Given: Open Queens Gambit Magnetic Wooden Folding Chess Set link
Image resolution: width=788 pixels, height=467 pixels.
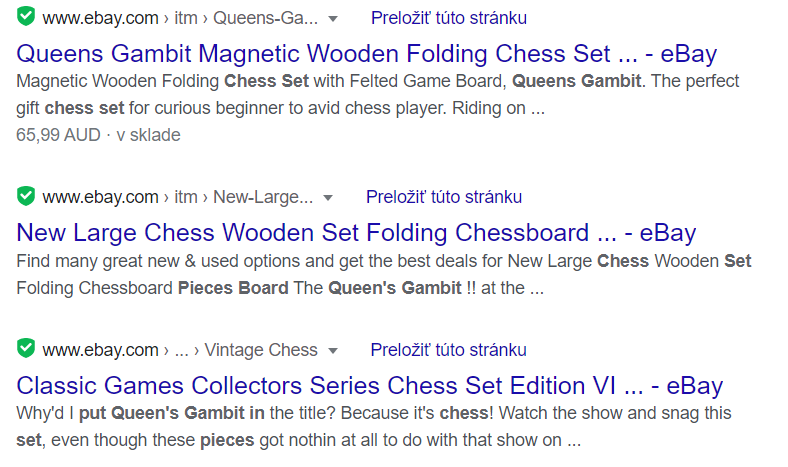Looking at the screenshot, I should pyautogui.click(x=366, y=54).
